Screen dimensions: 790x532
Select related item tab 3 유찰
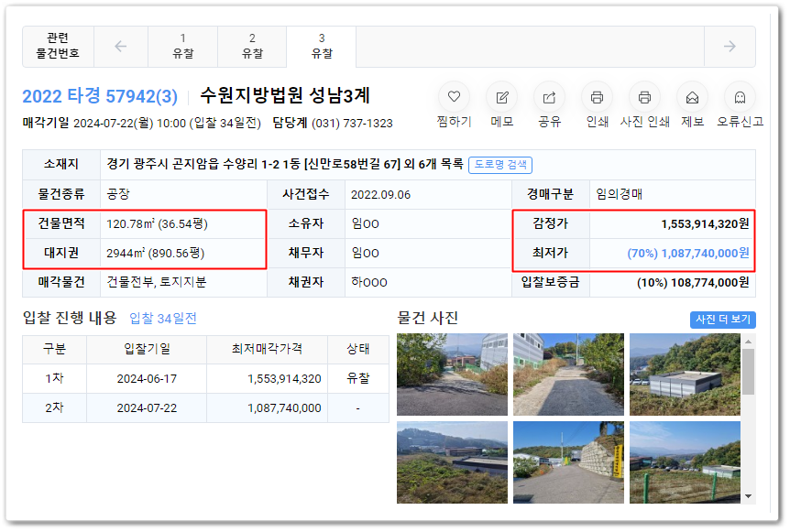[x=322, y=47]
